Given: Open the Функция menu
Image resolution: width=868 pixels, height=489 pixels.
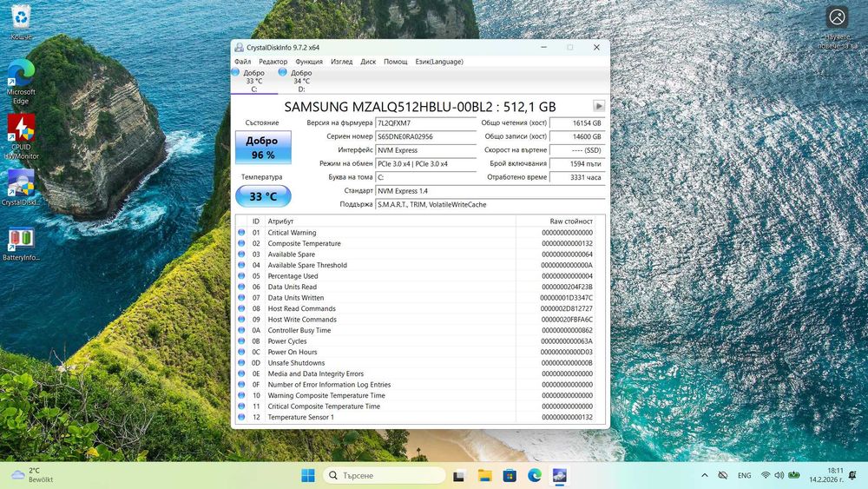Looking at the screenshot, I should [309, 62].
